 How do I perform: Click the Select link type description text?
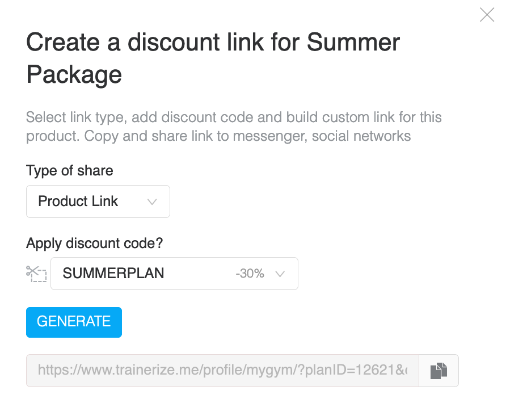(x=234, y=127)
